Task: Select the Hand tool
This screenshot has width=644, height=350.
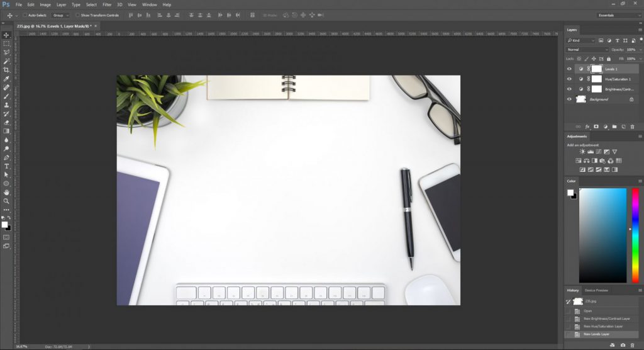Action: pos(6,192)
